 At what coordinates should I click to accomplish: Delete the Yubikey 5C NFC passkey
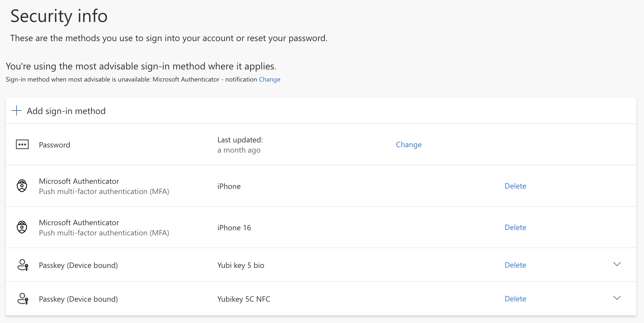pyautogui.click(x=515, y=299)
